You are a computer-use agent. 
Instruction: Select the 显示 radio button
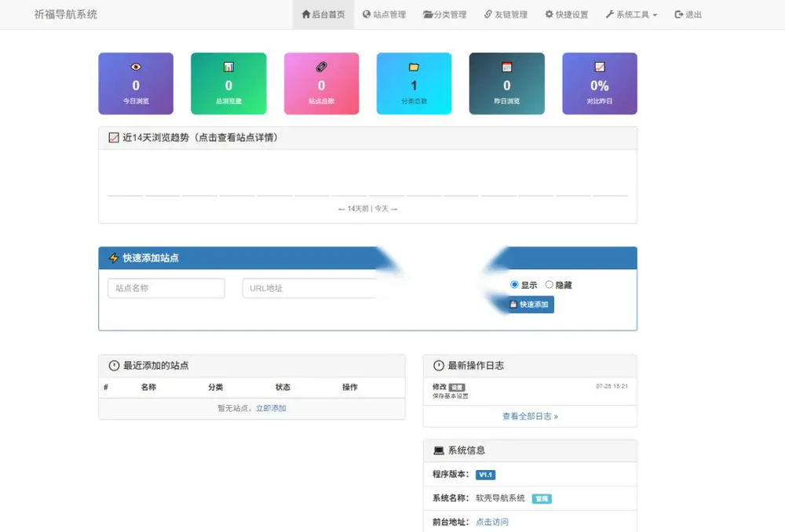(x=514, y=285)
